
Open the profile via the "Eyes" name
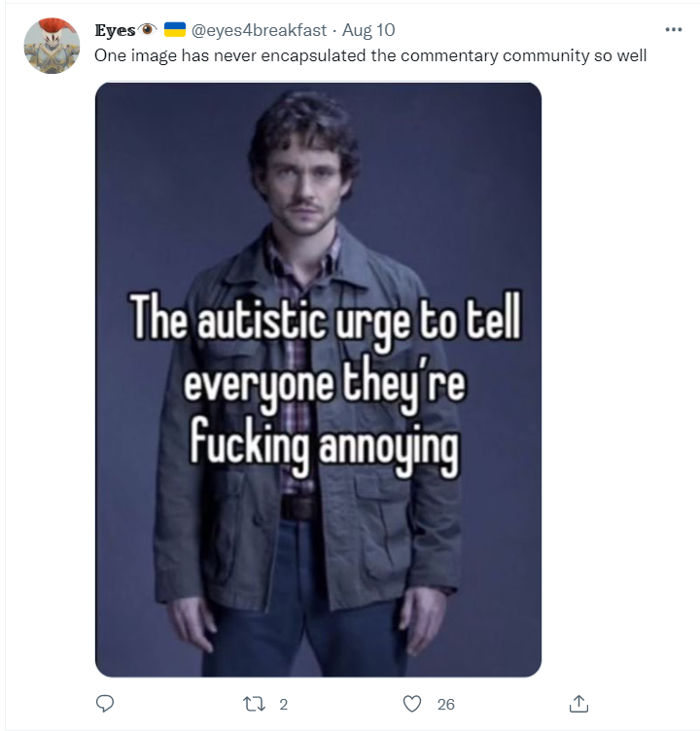115,30
